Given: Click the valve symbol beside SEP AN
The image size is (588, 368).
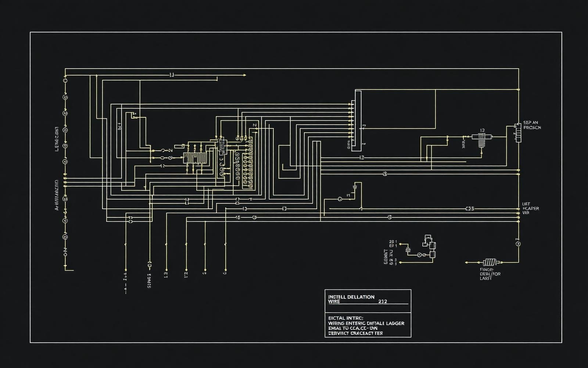Looking at the screenshot, I should [x=518, y=133].
